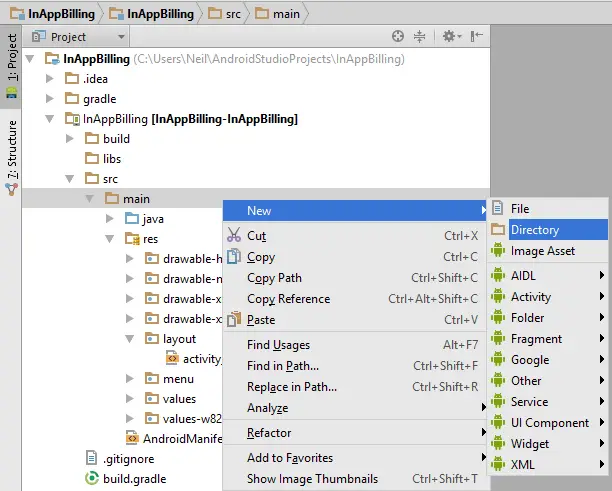Click Find in Path menu item
The height and width of the screenshot is (491, 612).
[x=354, y=365]
